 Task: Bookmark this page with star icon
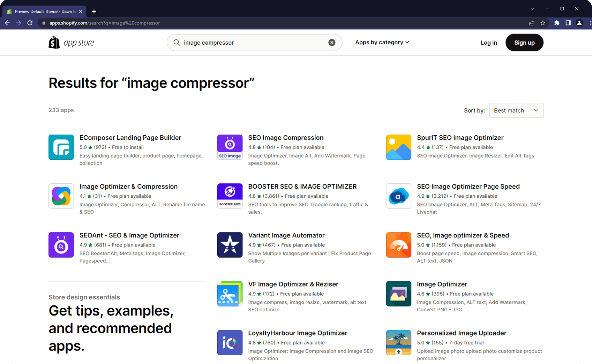point(543,23)
